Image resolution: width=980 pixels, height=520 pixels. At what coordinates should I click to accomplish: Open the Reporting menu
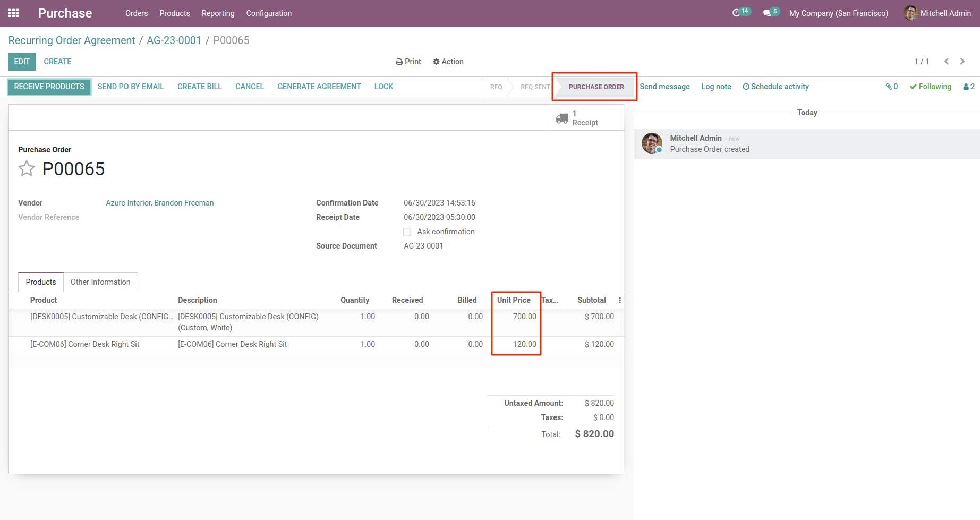(x=218, y=13)
